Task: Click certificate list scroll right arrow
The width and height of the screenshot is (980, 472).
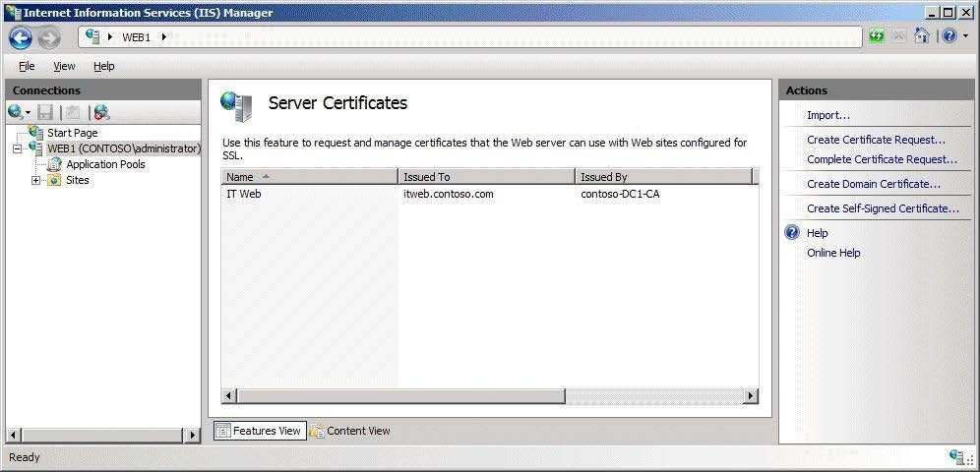Action: click(x=751, y=396)
